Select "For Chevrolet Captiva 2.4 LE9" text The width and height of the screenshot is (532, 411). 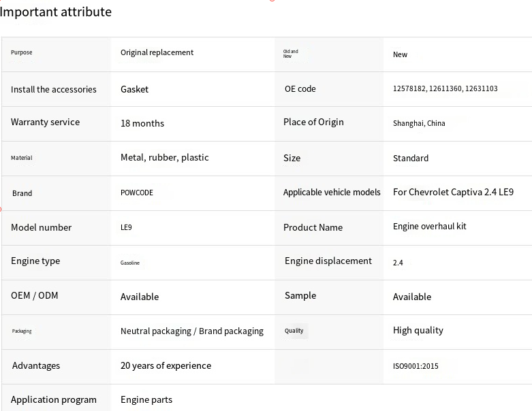453,192
